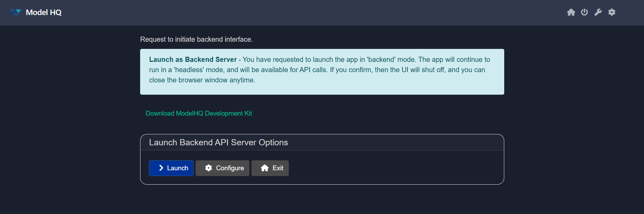This screenshot has height=214, width=644.
Task: Click the chevron arrow inside the Launch button
Action: pyautogui.click(x=161, y=168)
